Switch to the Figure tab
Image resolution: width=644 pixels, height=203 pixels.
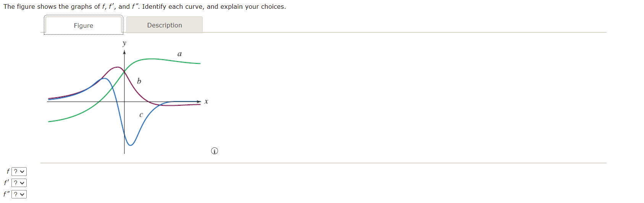click(x=84, y=25)
